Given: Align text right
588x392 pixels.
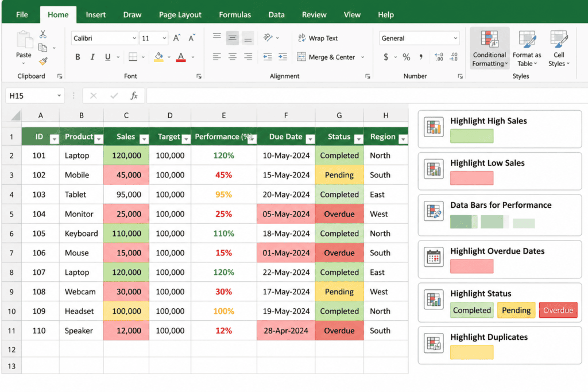Looking at the screenshot, I should (x=248, y=57).
